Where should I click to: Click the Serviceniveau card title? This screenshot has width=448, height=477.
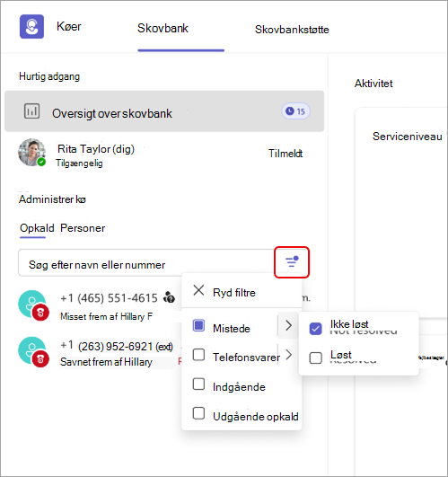(408, 137)
